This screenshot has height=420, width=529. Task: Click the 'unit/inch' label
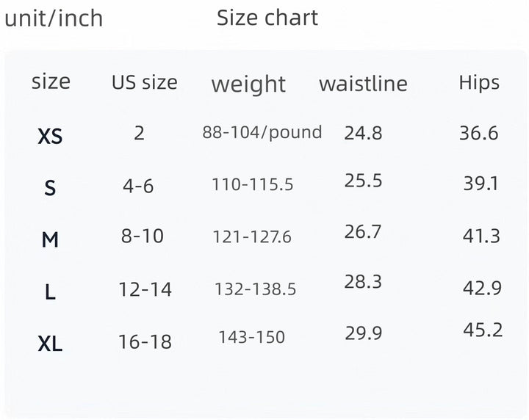click(x=54, y=18)
